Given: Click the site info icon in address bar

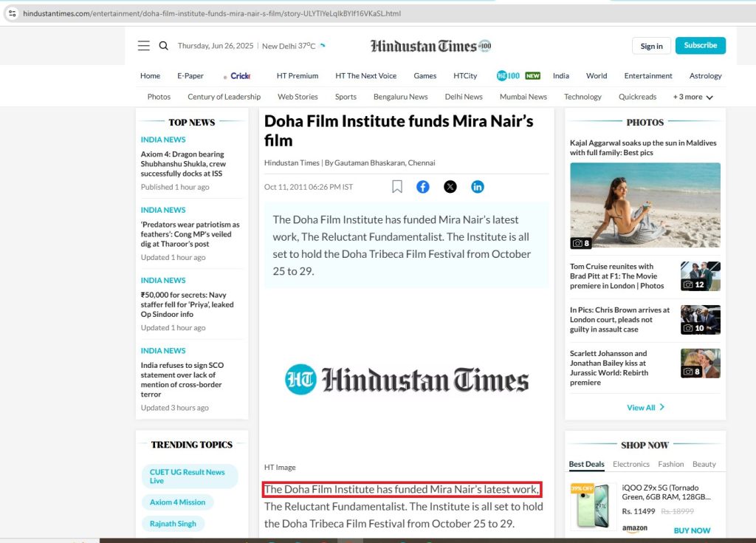Looking at the screenshot, I should (x=12, y=13).
